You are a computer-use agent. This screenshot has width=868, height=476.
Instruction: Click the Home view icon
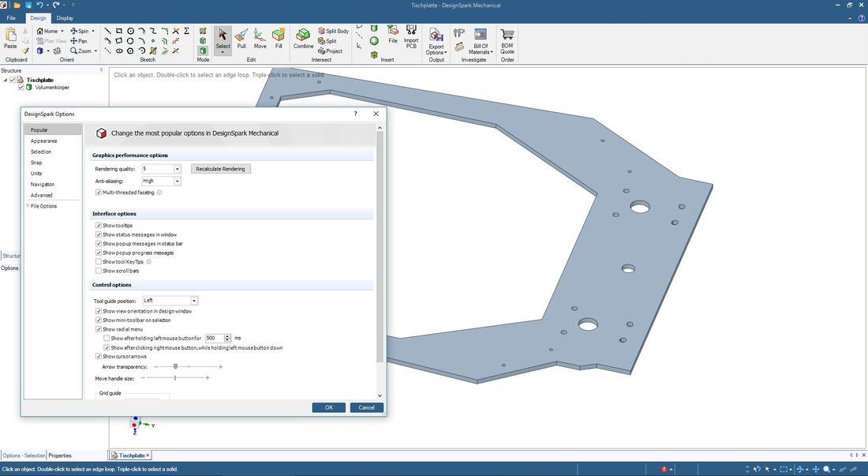click(40, 31)
